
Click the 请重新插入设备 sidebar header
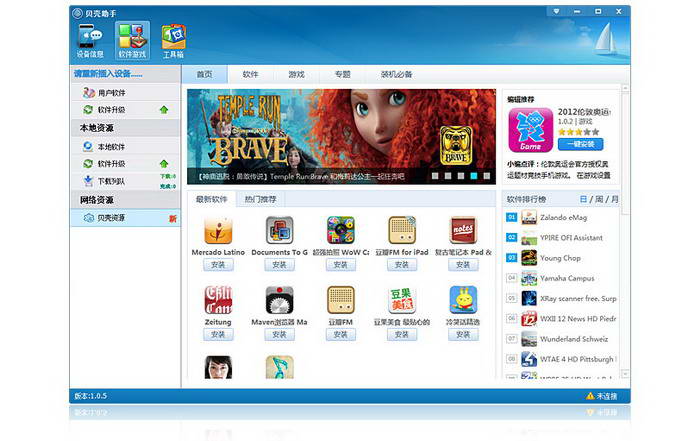[x=108, y=74]
